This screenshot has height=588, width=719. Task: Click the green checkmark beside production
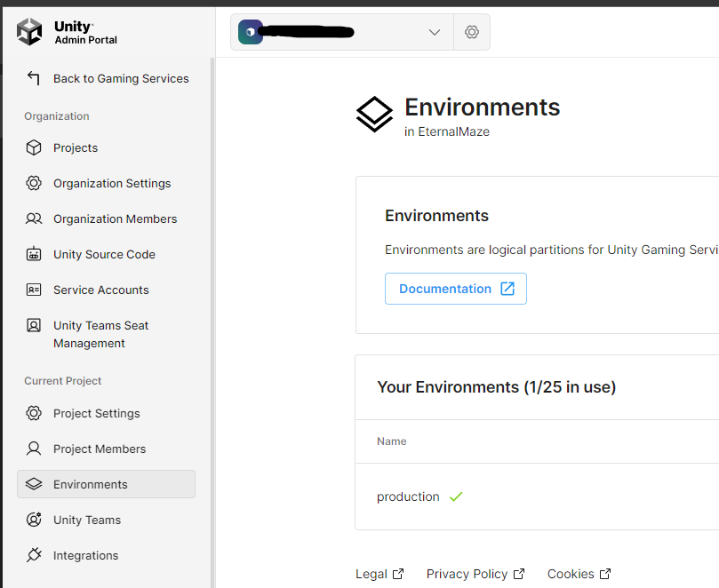456,497
